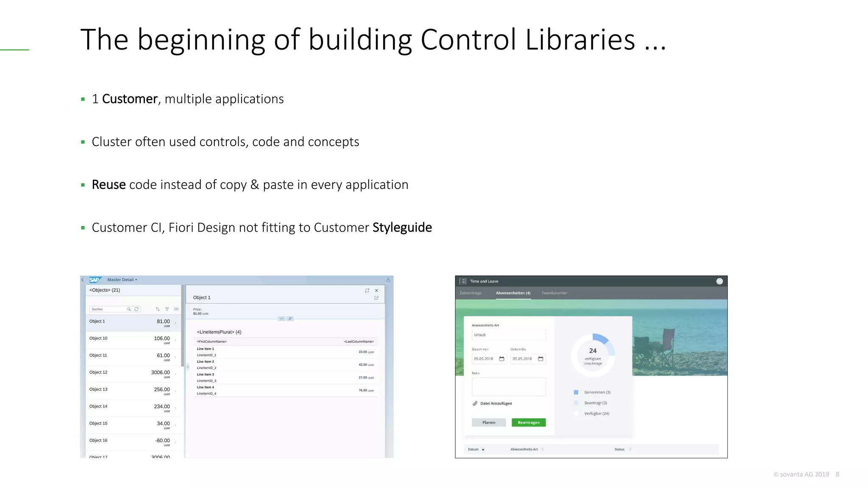Pin the Object 1 header
Image resolution: width=868 pixels, height=488 pixels.
pos(290,319)
